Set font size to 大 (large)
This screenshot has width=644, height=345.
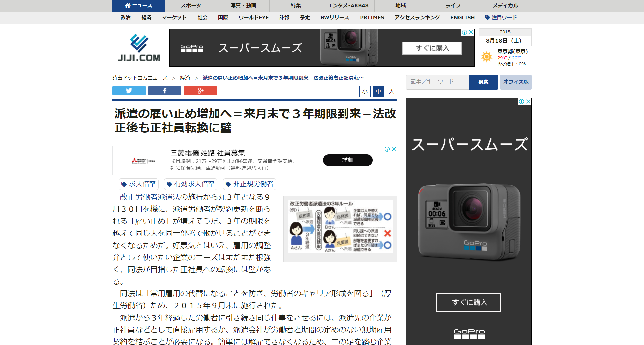(x=392, y=92)
